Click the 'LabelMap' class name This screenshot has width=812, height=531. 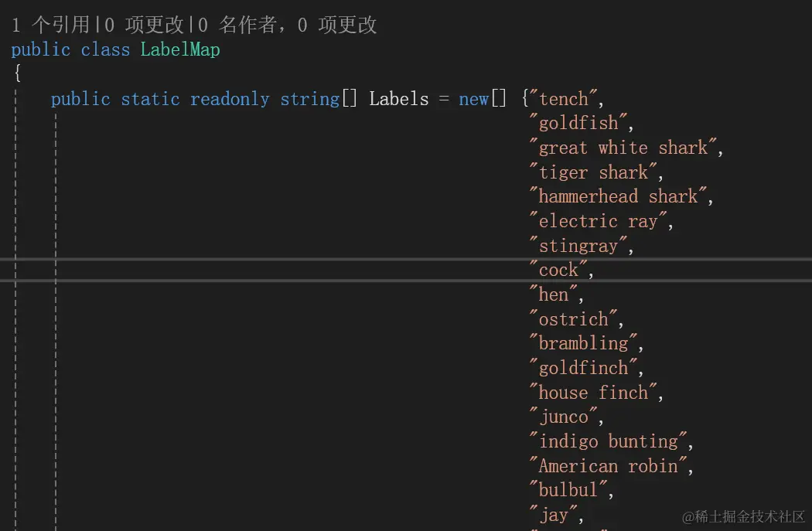point(180,49)
